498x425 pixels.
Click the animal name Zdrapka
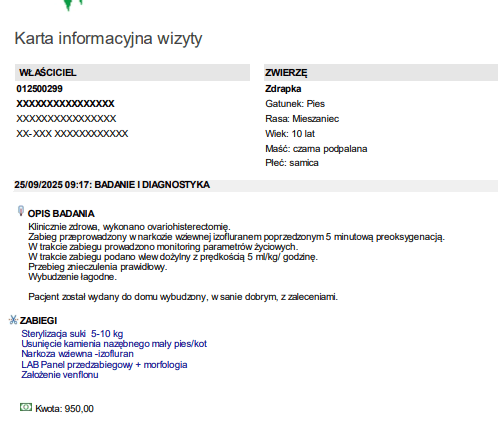pyautogui.click(x=283, y=89)
